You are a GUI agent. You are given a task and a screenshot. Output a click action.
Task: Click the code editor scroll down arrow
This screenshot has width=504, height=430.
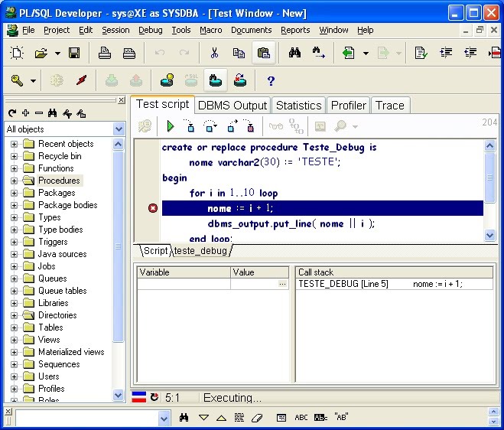coord(489,235)
